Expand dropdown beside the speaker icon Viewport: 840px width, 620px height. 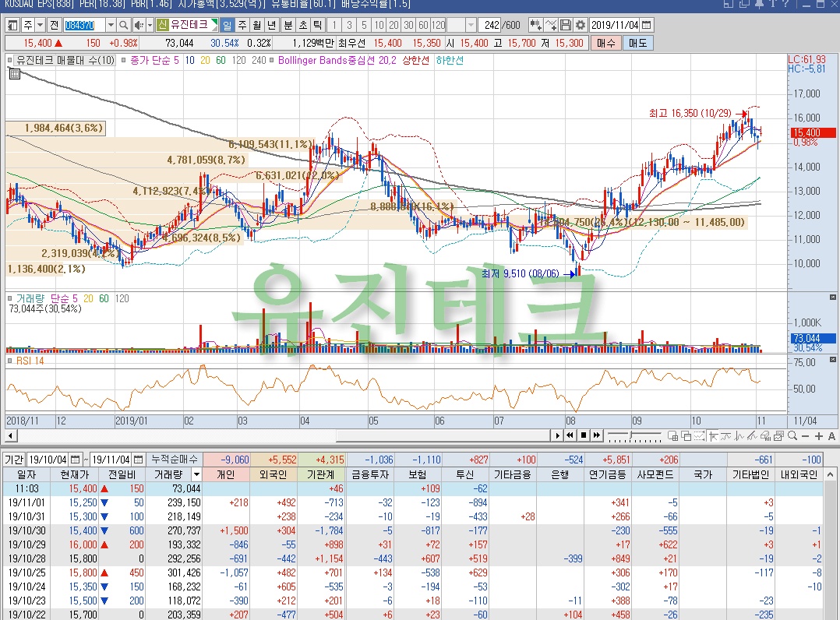pyautogui.click(x=150, y=25)
